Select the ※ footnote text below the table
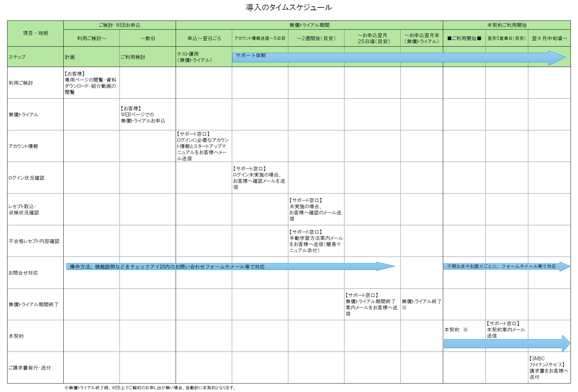The width and height of the screenshot is (578, 392). coord(150,388)
